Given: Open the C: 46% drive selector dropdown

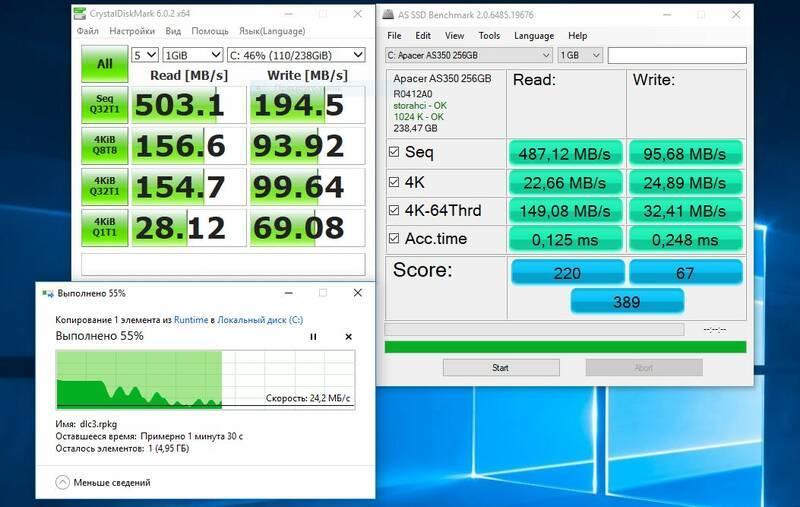Looking at the screenshot, I should (x=296, y=55).
